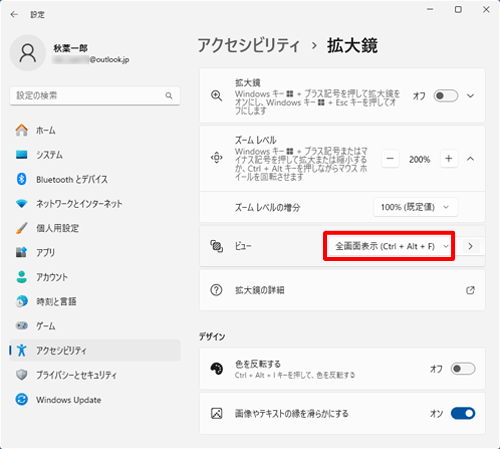
Task: Click the back arrow icon
Action: click(14, 14)
